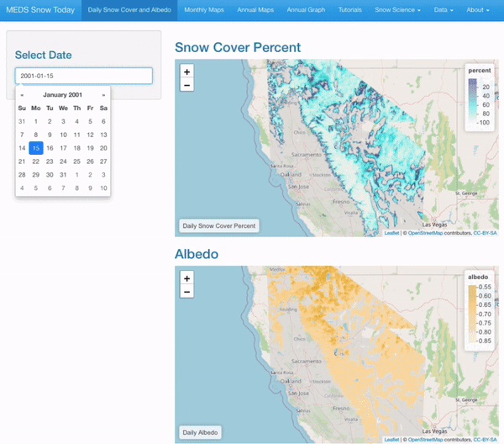Open the Leaflet attribution link on Snow map
The width and height of the screenshot is (504, 444).
391,233
